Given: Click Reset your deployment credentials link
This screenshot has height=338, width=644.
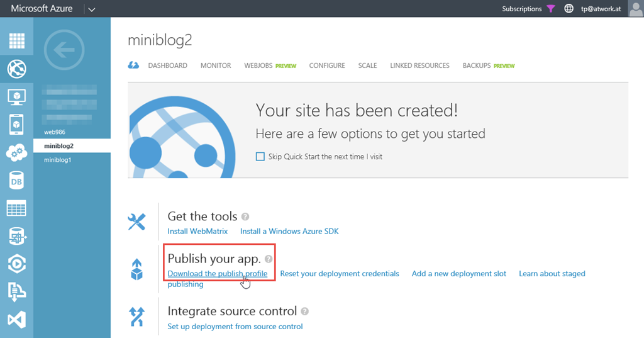Looking at the screenshot, I should click(340, 274).
